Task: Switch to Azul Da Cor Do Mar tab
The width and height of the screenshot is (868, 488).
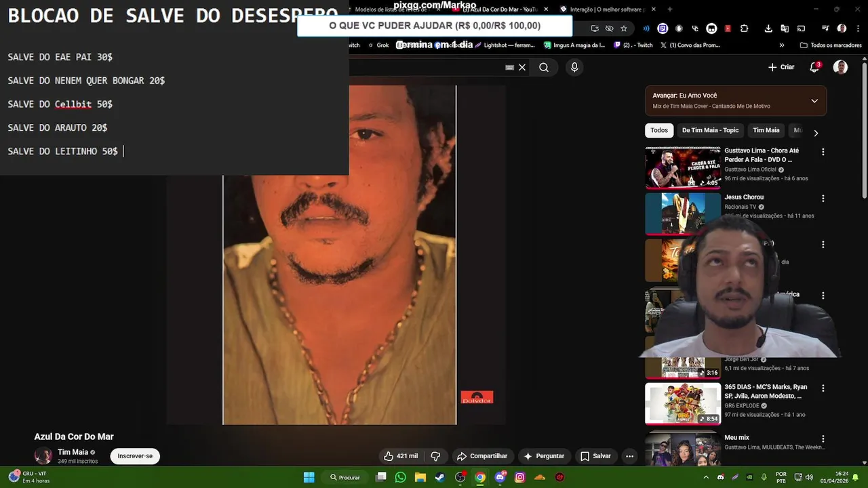Action: 502,9
